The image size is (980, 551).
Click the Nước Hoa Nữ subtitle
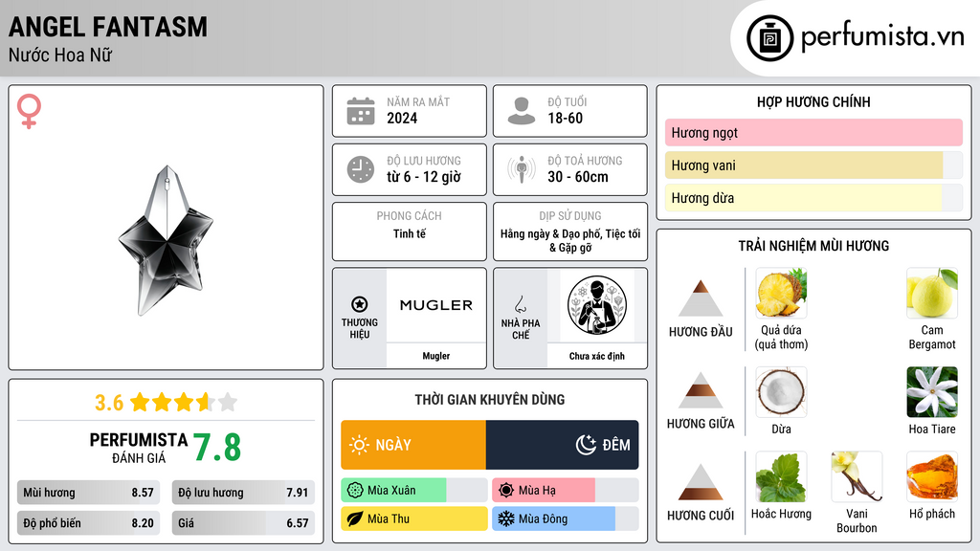pos(60,55)
